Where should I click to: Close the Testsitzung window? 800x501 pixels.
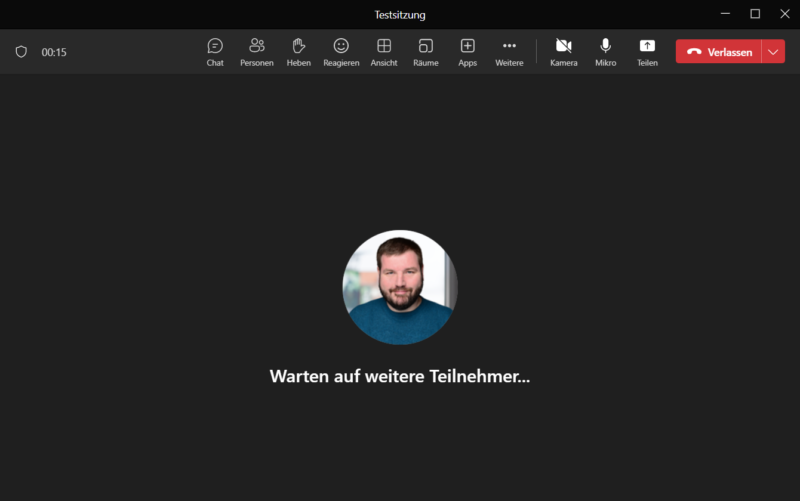(x=785, y=14)
